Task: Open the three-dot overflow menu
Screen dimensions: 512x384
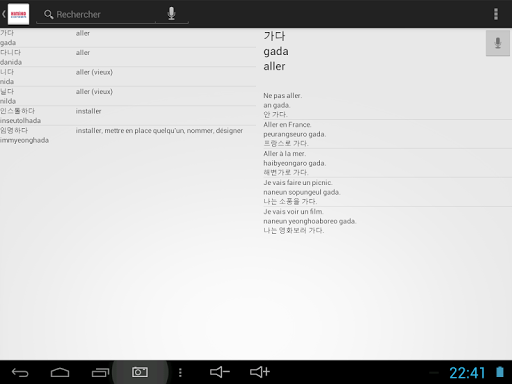Action: [x=496, y=14]
